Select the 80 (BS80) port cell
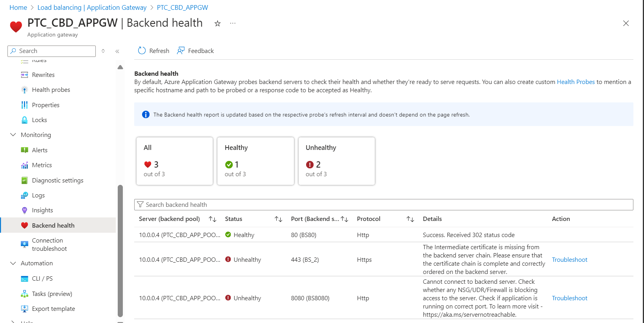This screenshot has height=323, width=644. pyautogui.click(x=304, y=235)
